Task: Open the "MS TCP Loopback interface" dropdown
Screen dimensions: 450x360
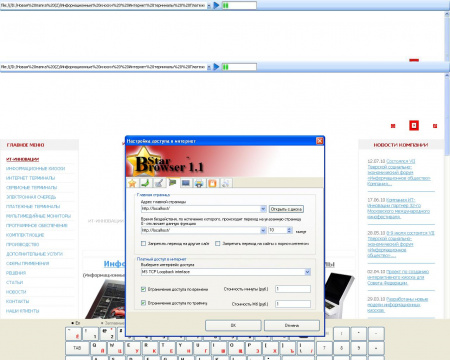Action: tap(308, 272)
